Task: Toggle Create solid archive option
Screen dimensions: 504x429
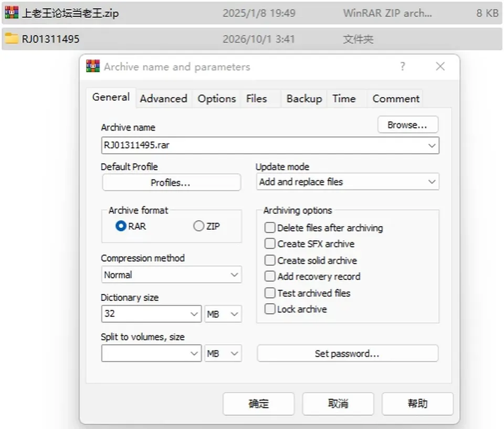Action: pyautogui.click(x=270, y=260)
